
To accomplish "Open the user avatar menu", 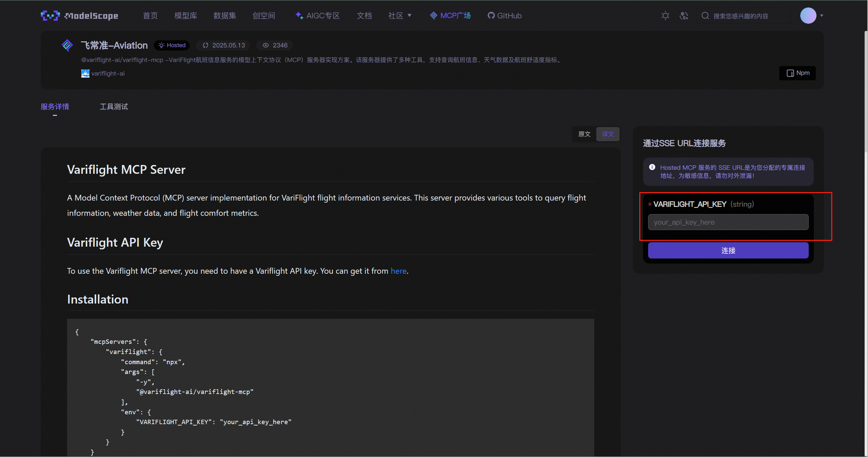I will click(x=808, y=16).
